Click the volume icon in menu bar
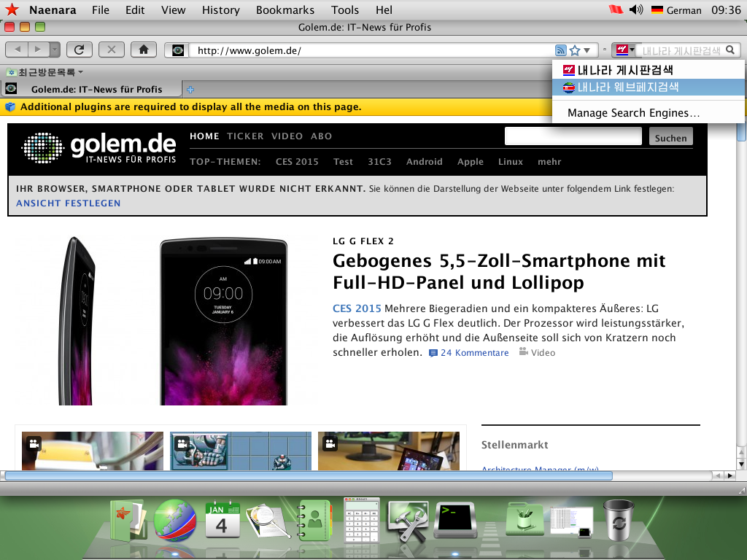The image size is (747, 560). pyautogui.click(x=636, y=9)
